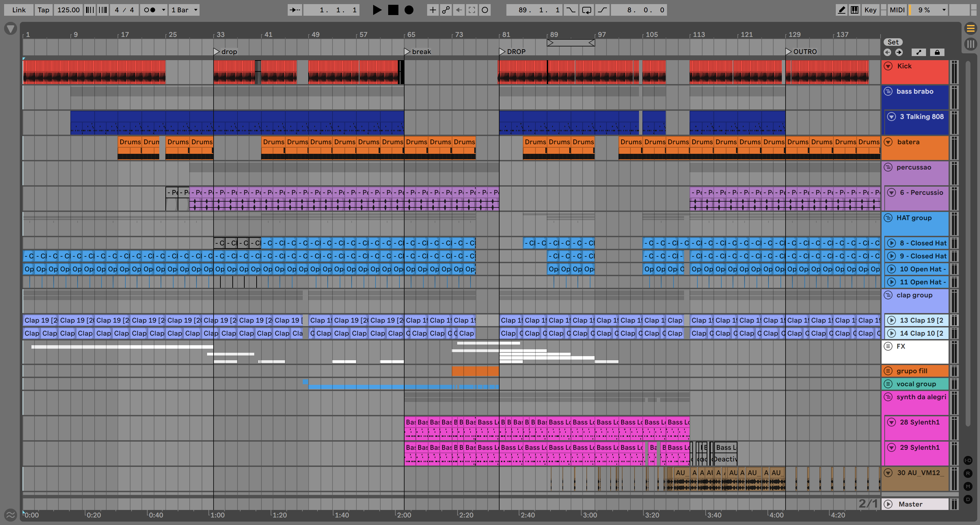
Task: Toggle Key mapping mode
Action: [x=870, y=10]
